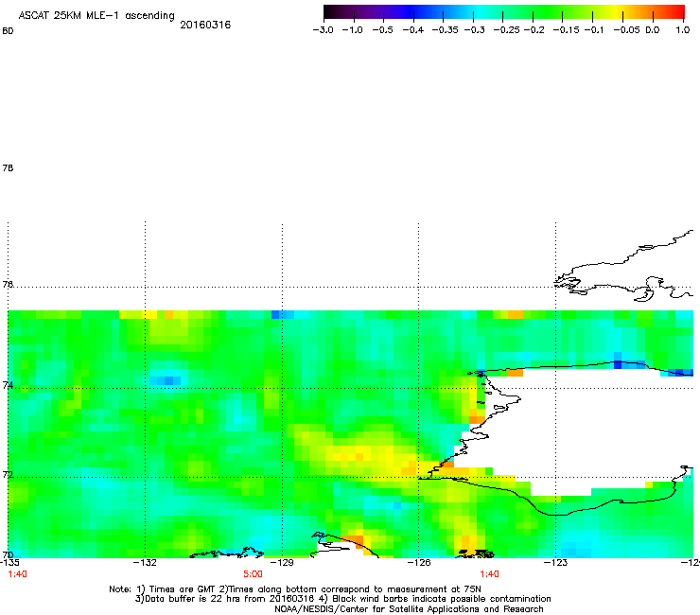Select the longitude label '-132'
700x615 pixels.
(145, 562)
